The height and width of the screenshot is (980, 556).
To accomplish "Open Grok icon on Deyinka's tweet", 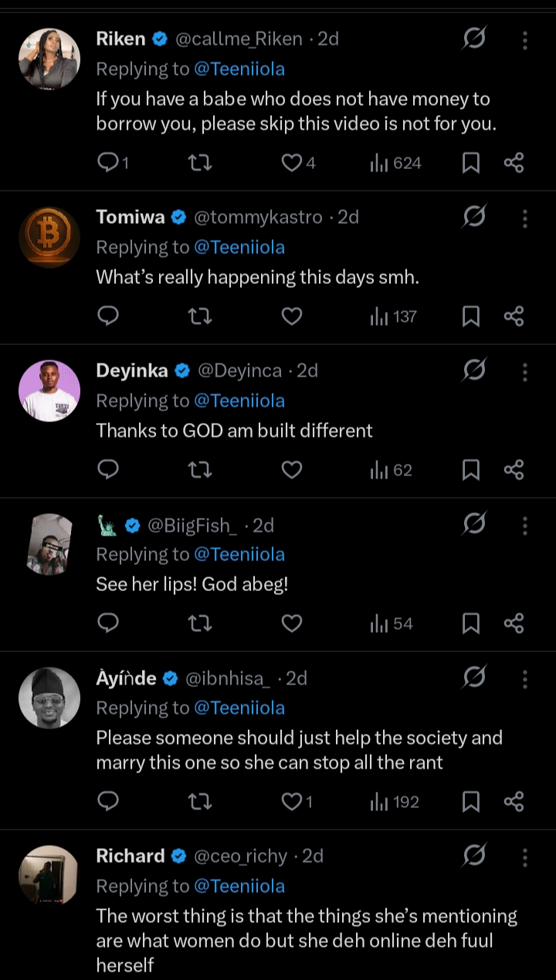I will (473, 370).
